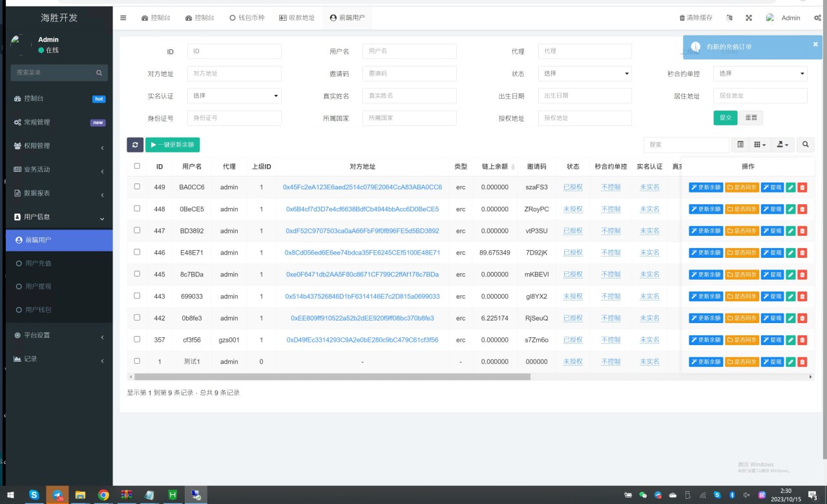Sort table by 链上余额 column header
The height and width of the screenshot is (504, 827).
tap(494, 167)
